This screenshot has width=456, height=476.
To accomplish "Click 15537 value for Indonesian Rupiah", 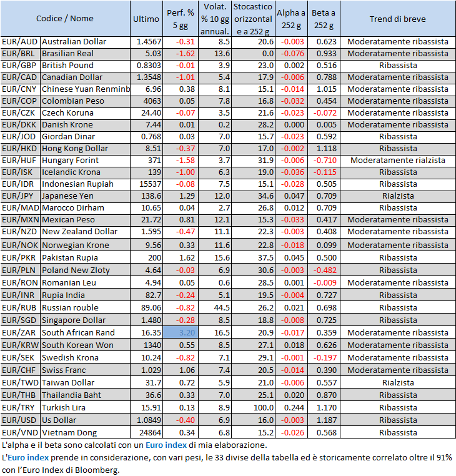I will (146, 184).
